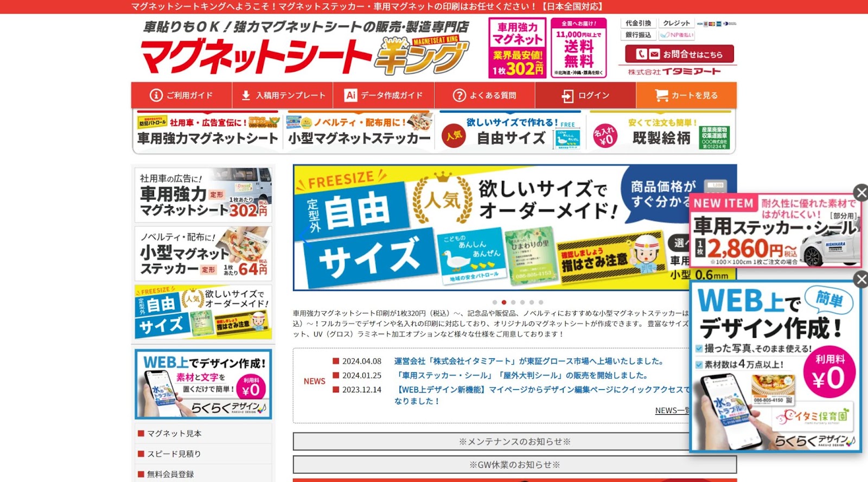Click the news date 2024.01.25
The width and height of the screenshot is (868, 482).
(361, 375)
